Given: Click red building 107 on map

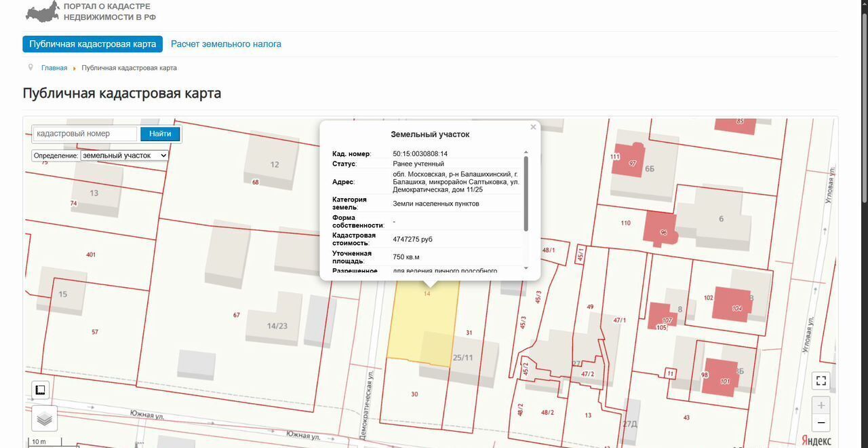Looking at the screenshot, I should click(663, 316).
